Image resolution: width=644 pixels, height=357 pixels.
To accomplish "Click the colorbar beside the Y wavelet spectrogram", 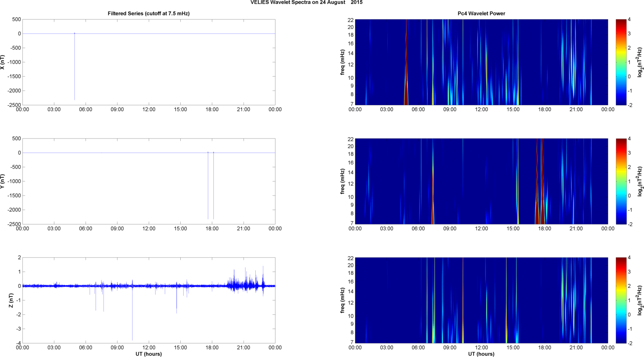I will tap(621, 181).
